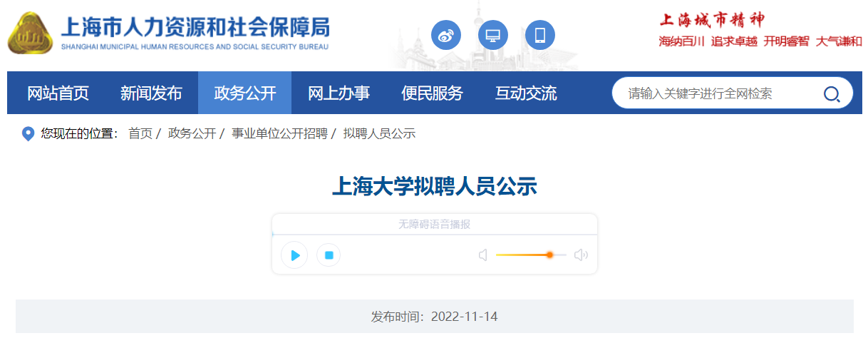Click the 开明睿智 slogan text
868x343 pixels.
[787, 41]
